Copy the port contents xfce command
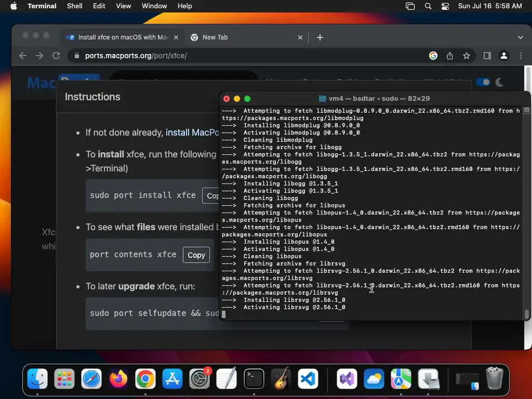The image size is (532, 399). pyautogui.click(x=196, y=255)
